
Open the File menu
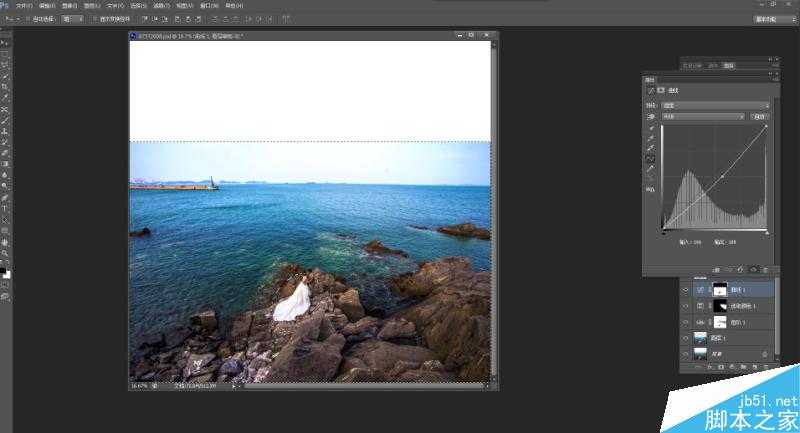22,5
